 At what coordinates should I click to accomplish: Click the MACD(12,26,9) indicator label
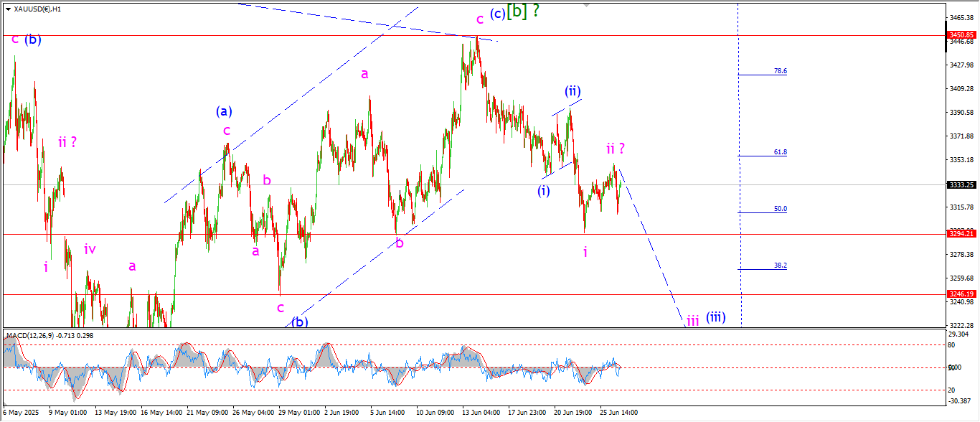(35, 335)
